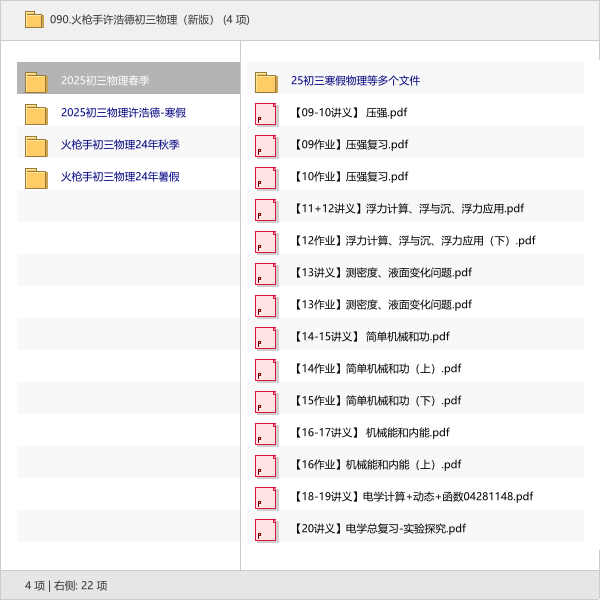This screenshot has height=600, width=600.
Task: Open 【14-15讲义】简单机械和功.pdf
Action: point(370,337)
